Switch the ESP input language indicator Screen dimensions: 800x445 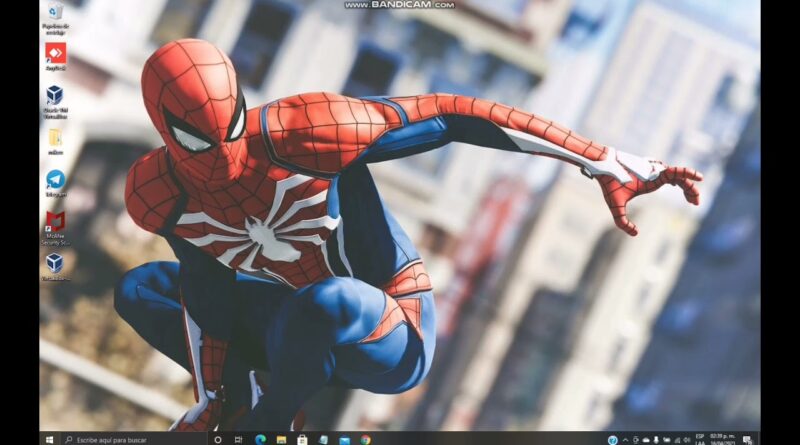coord(700,440)
